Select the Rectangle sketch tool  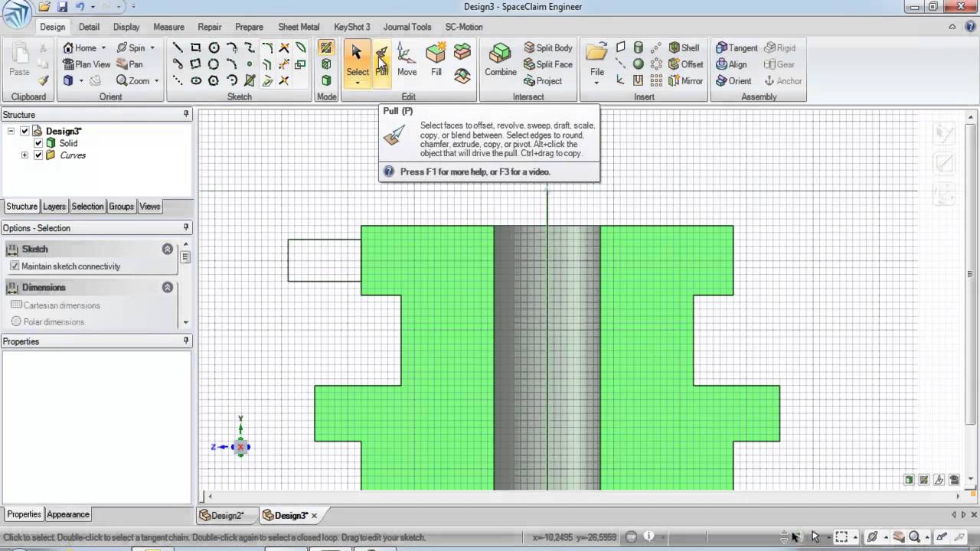click(x=196, y=47)
